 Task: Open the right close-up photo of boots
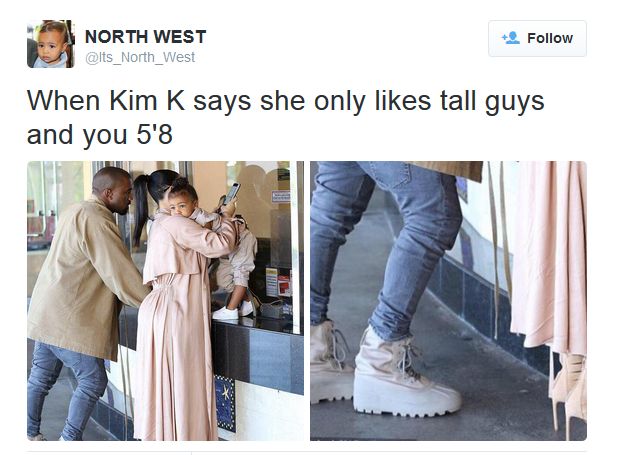click(x=448, y=301)
